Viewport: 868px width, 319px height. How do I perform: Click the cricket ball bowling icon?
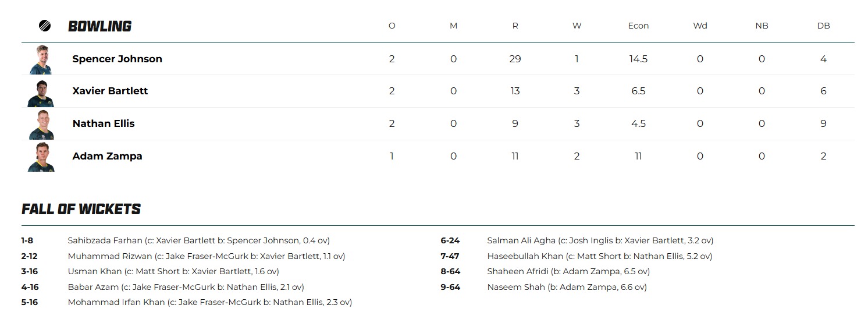45,26
